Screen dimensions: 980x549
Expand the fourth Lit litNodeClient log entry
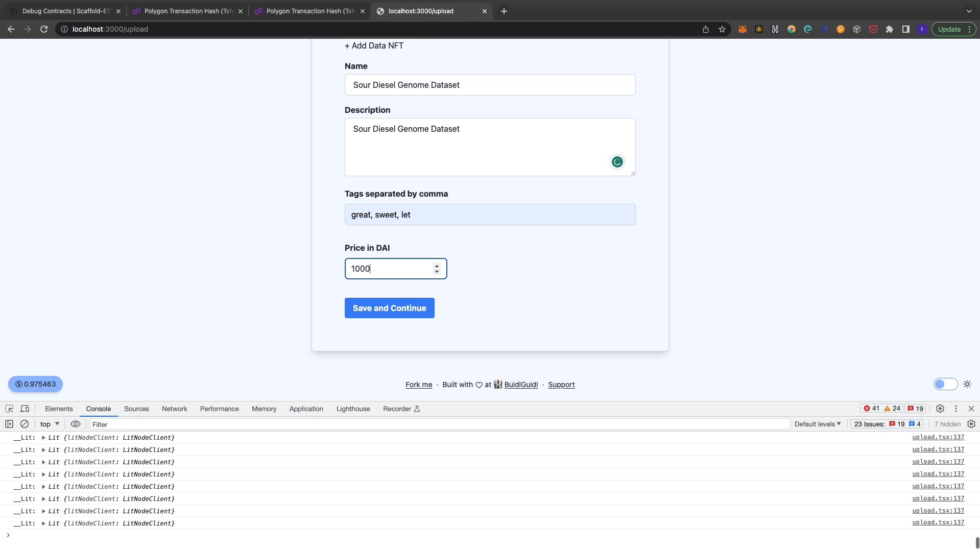[x=43, y=474]
